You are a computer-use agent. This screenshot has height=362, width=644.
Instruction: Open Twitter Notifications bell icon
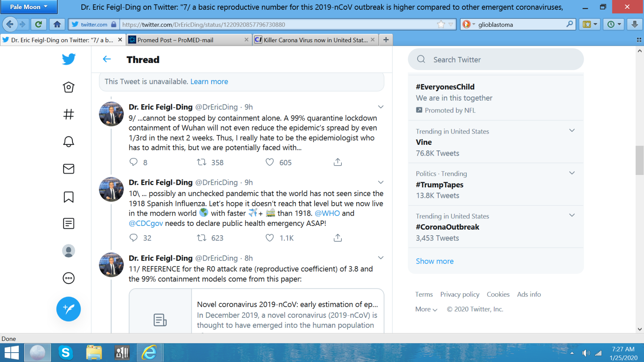pyautogui.click(x=68, y=141)
